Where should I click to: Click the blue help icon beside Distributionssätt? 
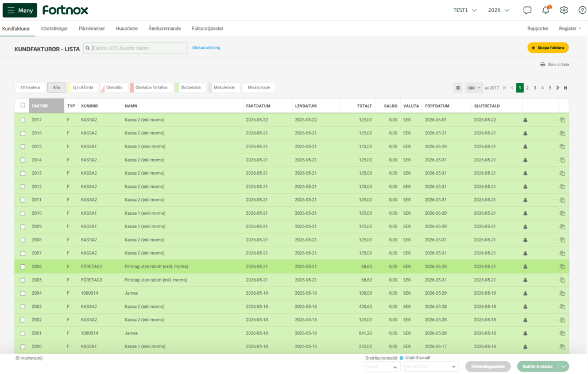(x=401, y=358)
